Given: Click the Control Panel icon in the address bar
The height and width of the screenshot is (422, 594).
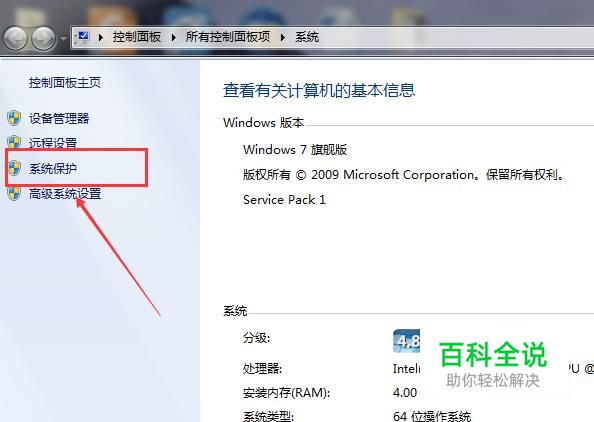Looking at the screenshot, I should (82, 37).
